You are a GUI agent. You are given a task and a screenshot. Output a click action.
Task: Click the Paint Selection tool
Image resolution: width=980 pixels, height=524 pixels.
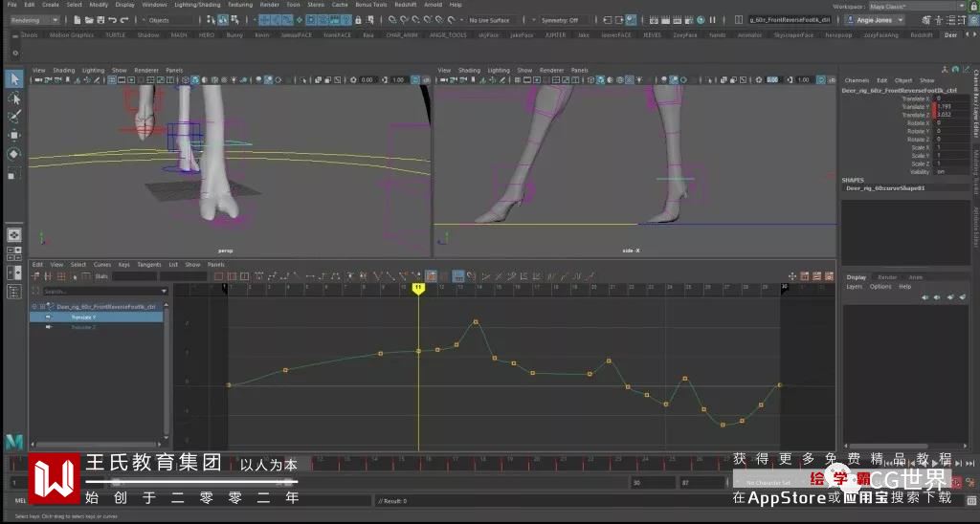pos(14,116)
